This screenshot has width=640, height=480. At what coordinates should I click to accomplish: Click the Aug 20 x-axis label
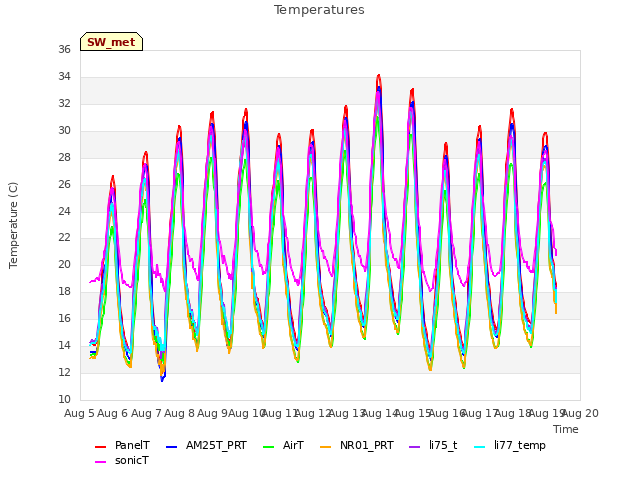(580, 413)
